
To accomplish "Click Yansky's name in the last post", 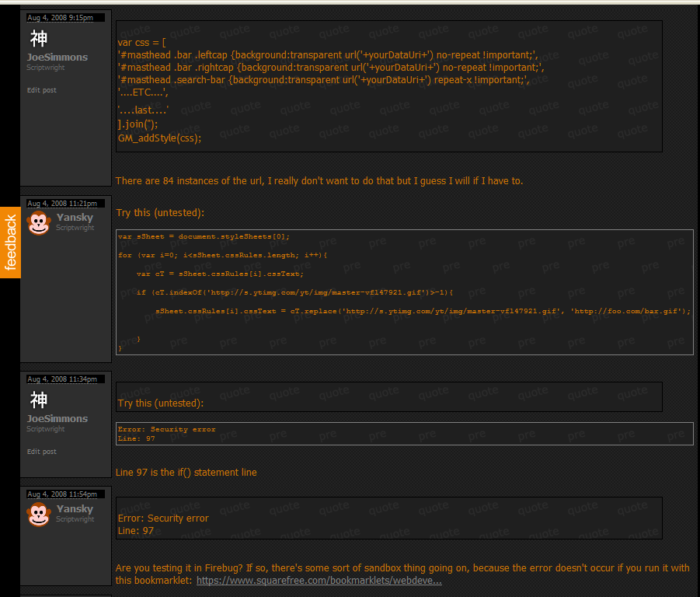I will tap(74, 508).
